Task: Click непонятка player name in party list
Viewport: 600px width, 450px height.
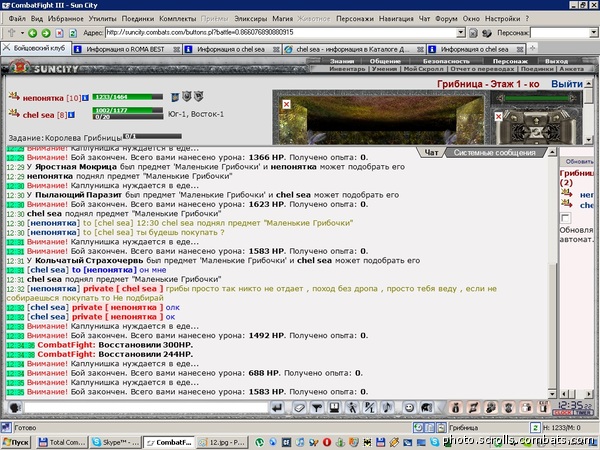Action: (x=43, y=98)
